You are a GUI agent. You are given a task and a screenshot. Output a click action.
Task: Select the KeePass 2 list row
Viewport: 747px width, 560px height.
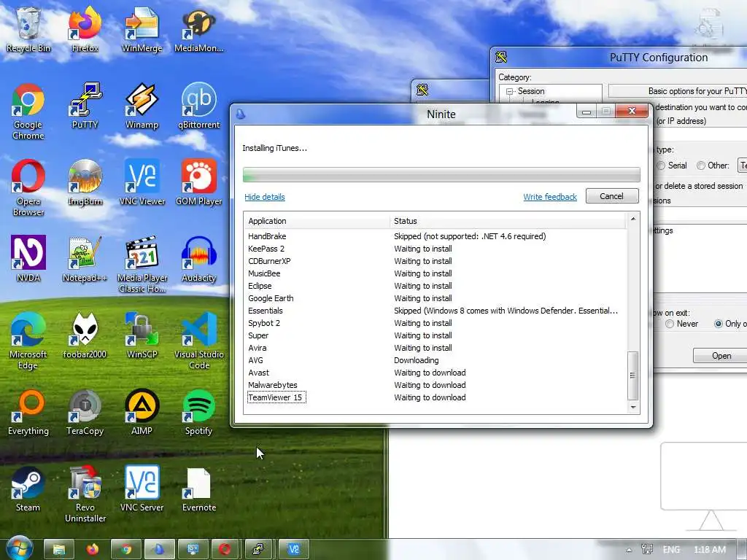tap(436, 249)
